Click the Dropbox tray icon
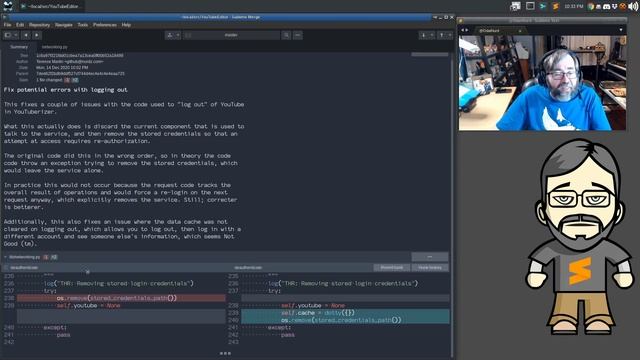This screenshot has width=640, height=360. coord(614,7)
